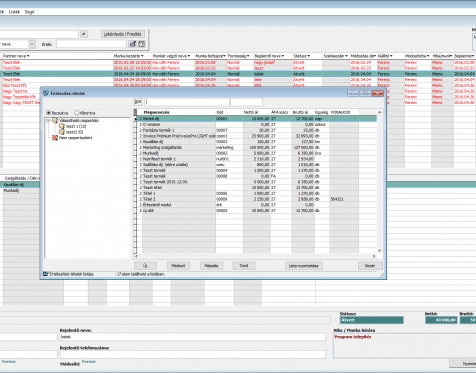Open the Bejelentő neve column dropdown

coord(283,56)
